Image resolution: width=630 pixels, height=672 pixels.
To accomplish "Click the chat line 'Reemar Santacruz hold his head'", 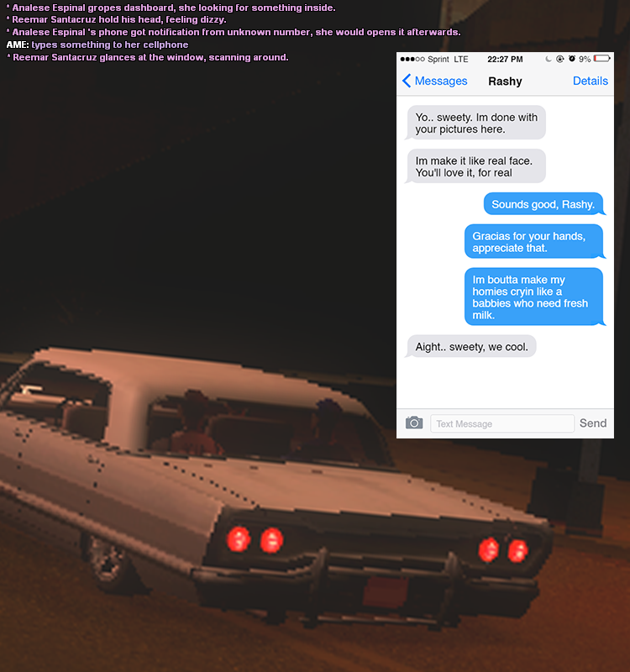I will point(116,19).
